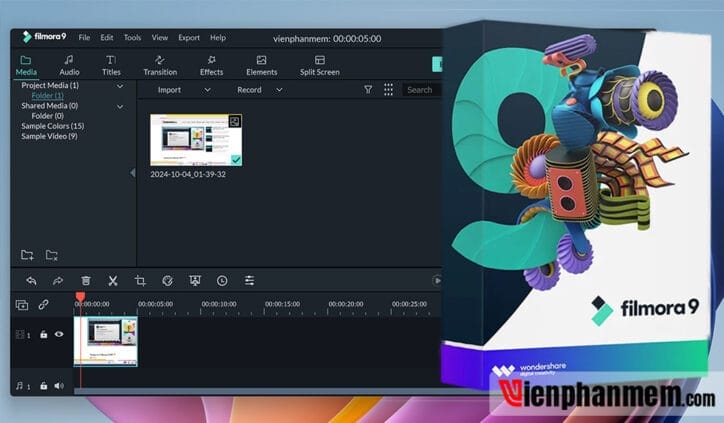The height and width of the screenshot is (423, 724).
Task: Toggle lock on video track 1
Action: (43, 334)
